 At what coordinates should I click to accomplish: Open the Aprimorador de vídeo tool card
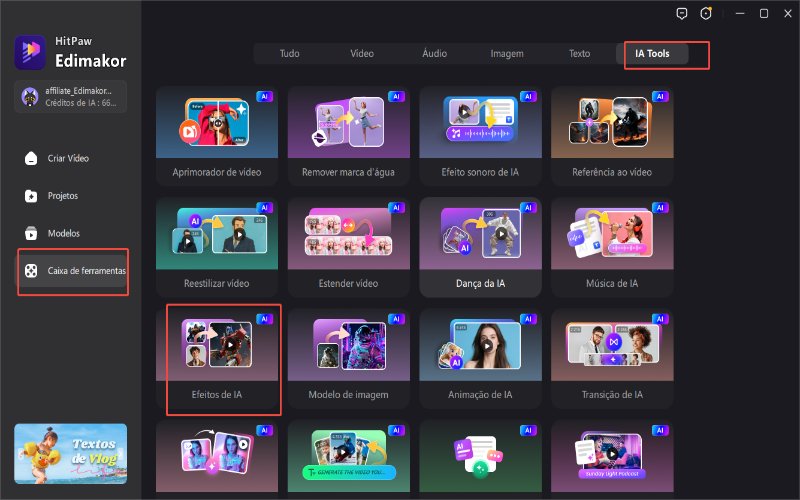[215, 135]
